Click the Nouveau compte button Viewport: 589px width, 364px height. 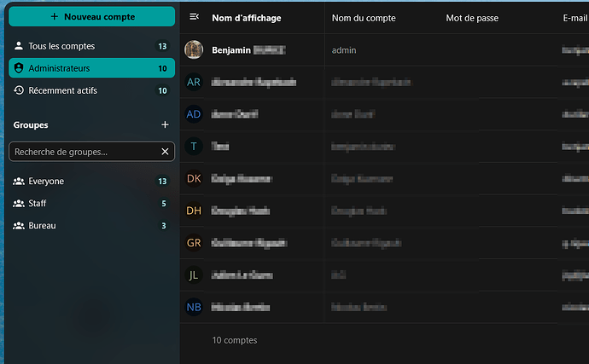[91, 16]
